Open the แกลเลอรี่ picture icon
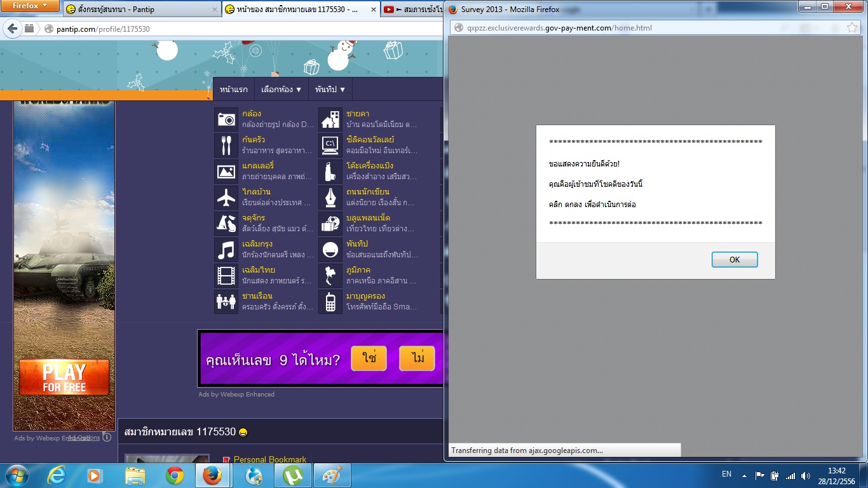This screenshot has width=868, height=488. [x=226, y=172]
